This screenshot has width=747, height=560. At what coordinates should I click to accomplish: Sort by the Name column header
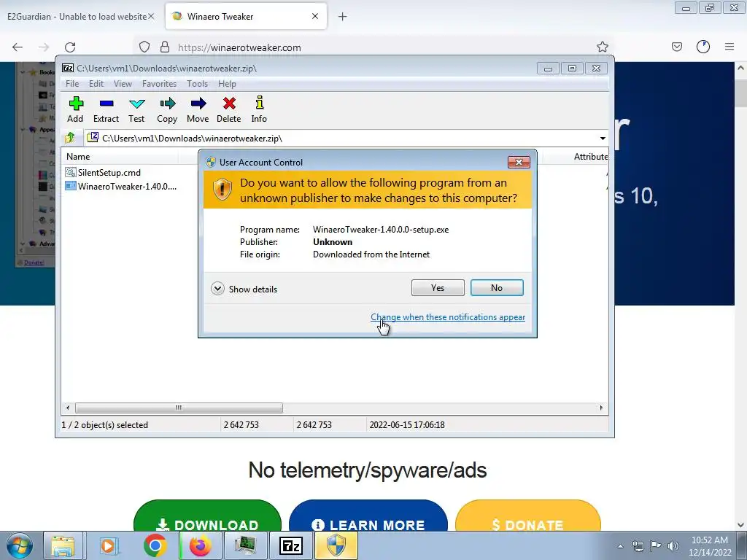(x=119, y=157)
